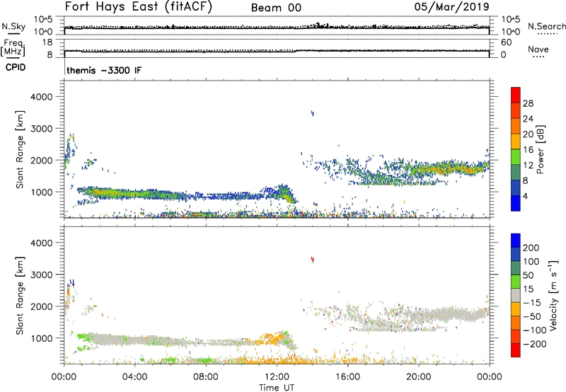
Task: Click the '20:00' time axis label
Action: [418, 377]
